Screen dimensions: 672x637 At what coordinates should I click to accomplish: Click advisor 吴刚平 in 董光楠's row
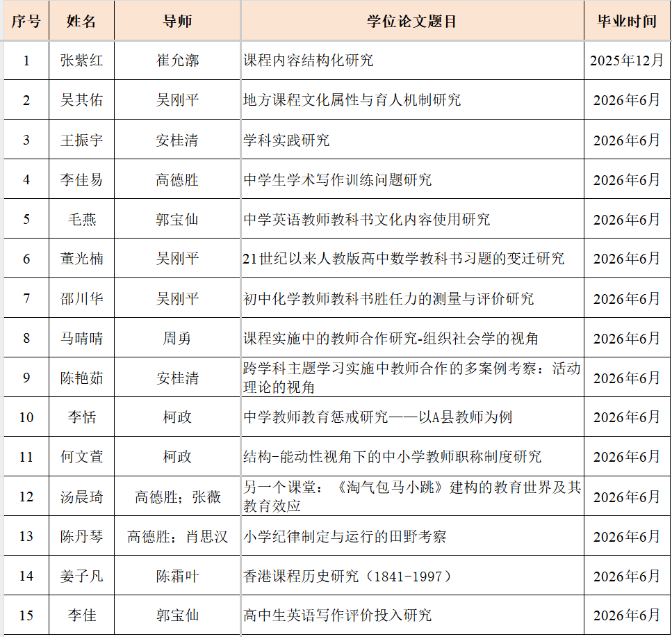177,258
